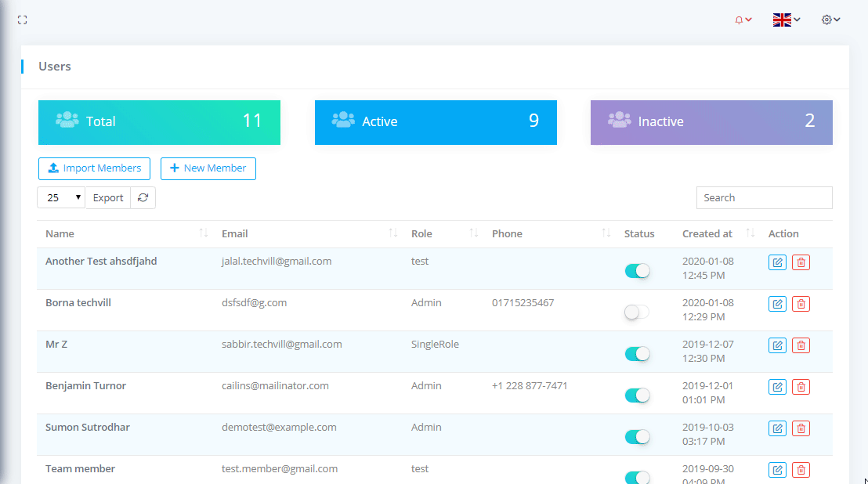Delete user Benjamin Turnor
The width and height of the screenshot is (868, 484).
tap(801, 387)
